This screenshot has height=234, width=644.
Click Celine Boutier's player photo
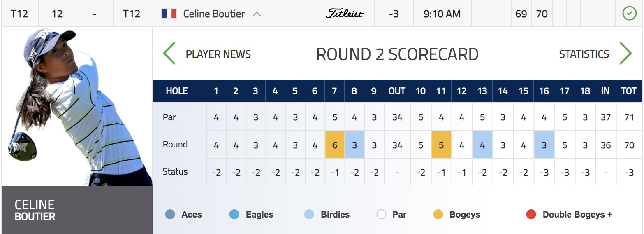77,107
